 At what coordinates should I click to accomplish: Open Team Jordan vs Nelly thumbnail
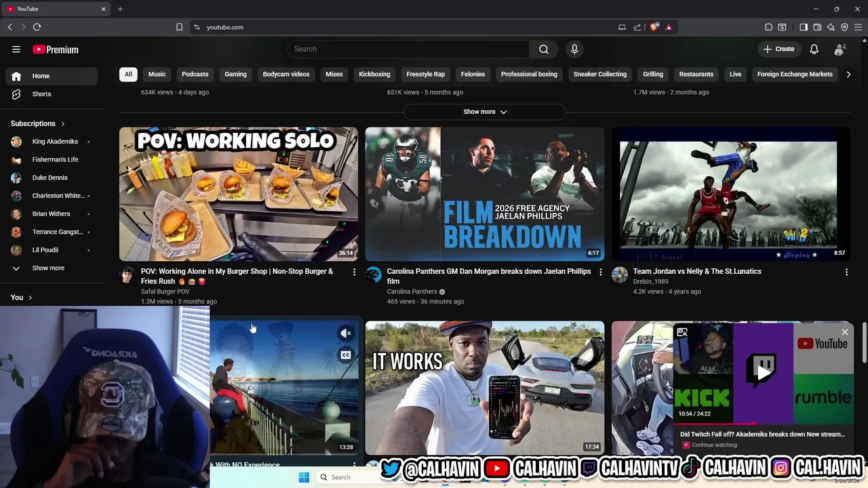pos(730,194)
